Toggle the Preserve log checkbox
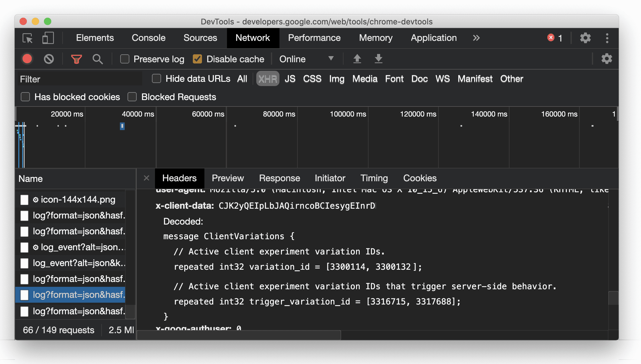Screen dimensions: 641x364 click(x=124, y=59)
